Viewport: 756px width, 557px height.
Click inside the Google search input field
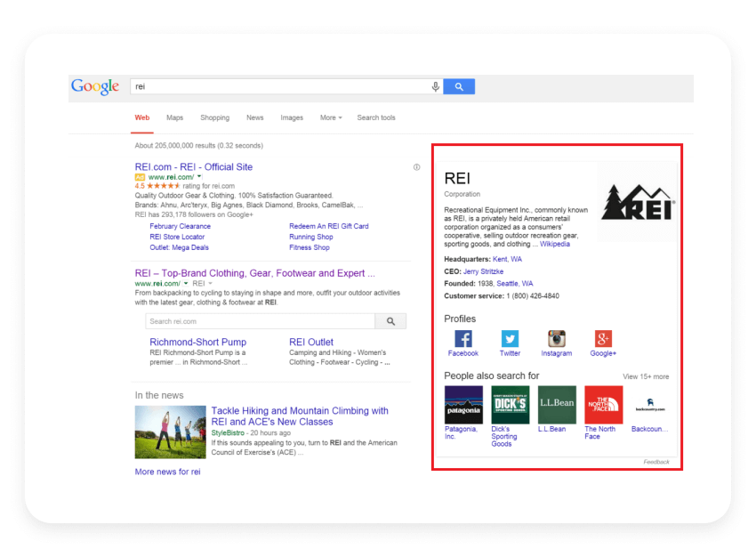(267, 85)
